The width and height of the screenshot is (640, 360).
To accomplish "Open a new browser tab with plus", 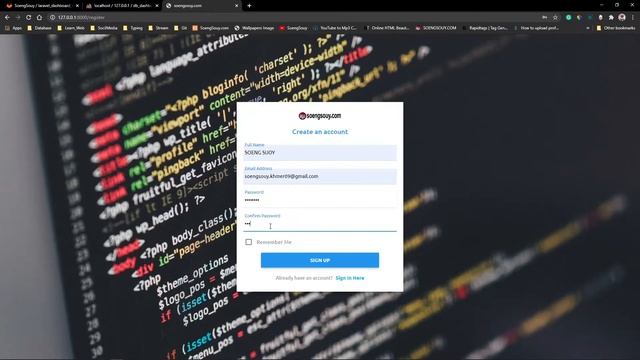I will click(x=249, y=6).
